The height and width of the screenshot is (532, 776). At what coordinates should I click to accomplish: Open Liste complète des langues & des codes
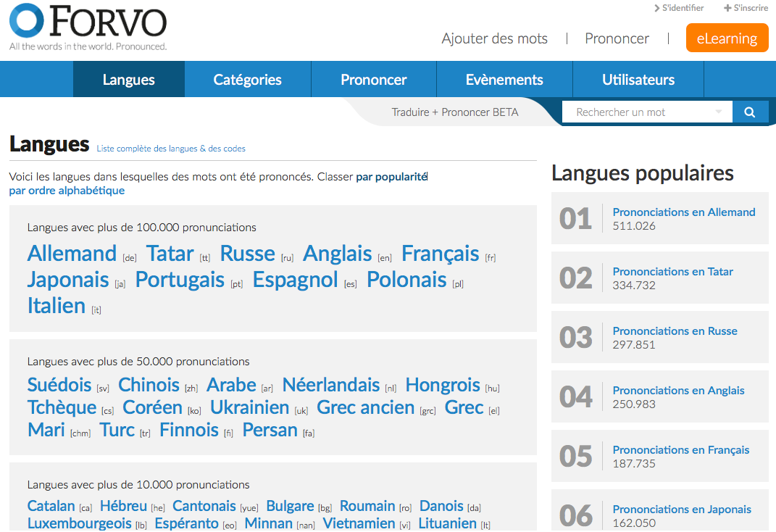pyautogui.click(x=171, y=148)
